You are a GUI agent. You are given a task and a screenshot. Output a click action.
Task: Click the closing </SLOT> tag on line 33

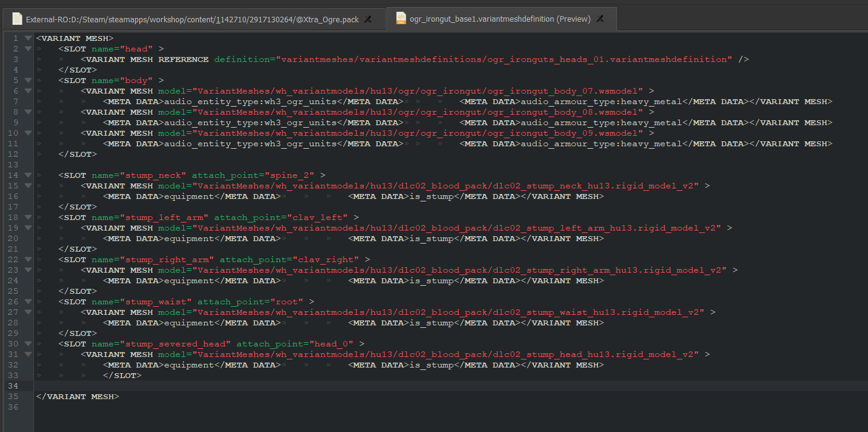(x=122, y=376)
